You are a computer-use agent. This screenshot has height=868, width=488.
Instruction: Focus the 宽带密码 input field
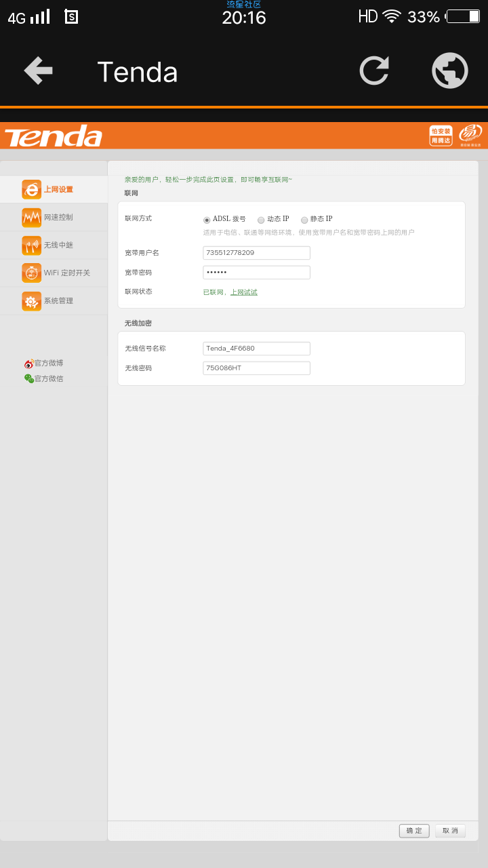[x=257, y=273]
